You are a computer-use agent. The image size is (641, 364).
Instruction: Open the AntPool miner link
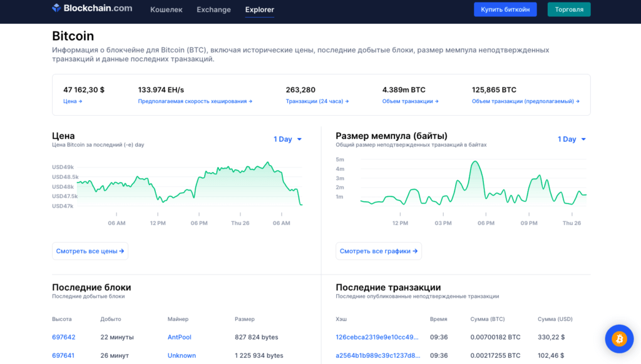(179, 338)
